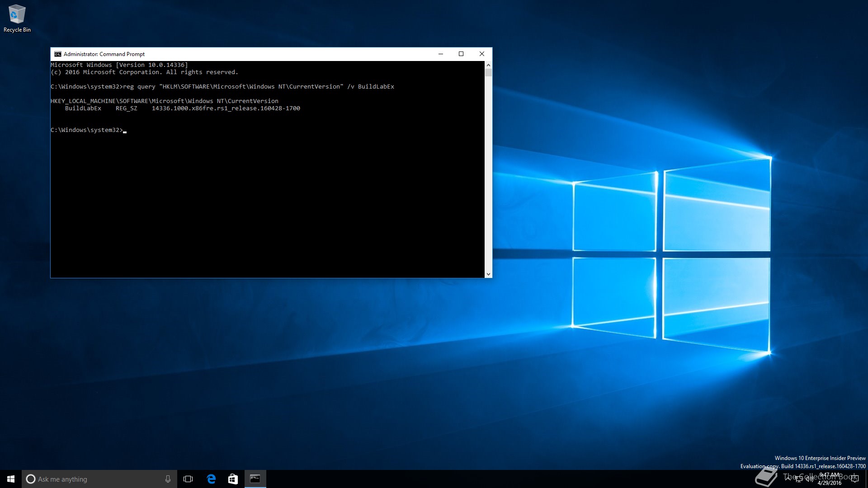
Task: Click the 'HKEY_LOCAL_MACHINE\SOFTWARE' output line
Action: coord(165,101)
